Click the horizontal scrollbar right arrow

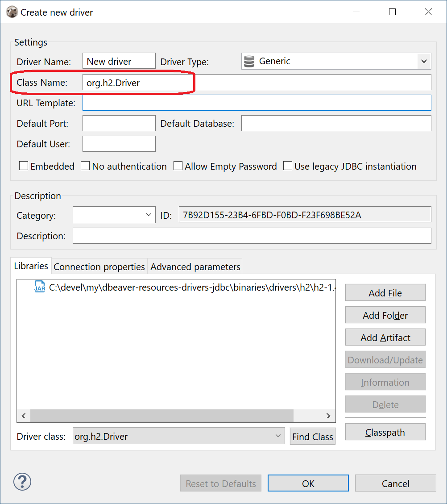pyautogui.click(x=328, y=415)
